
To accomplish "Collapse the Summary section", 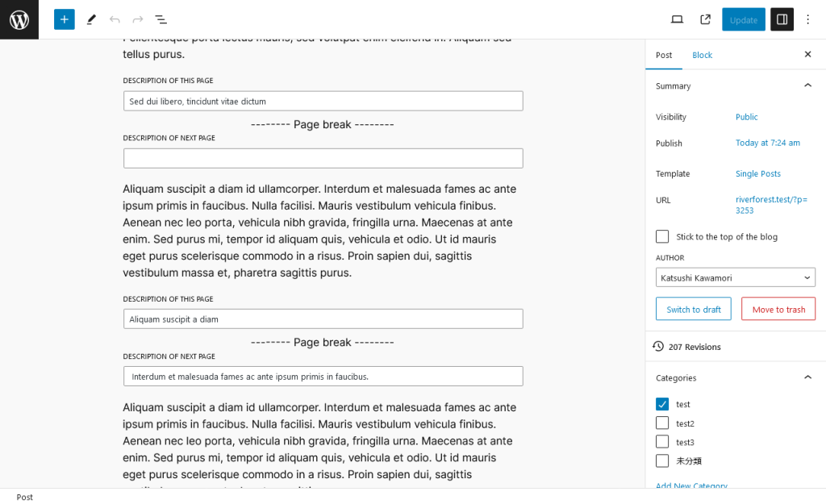I will coord(807,85).
